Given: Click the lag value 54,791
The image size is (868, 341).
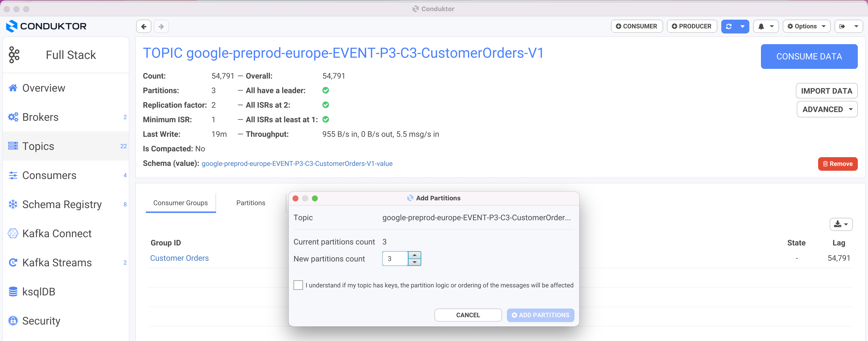Looking at the screenshot, I should point(839,258).
